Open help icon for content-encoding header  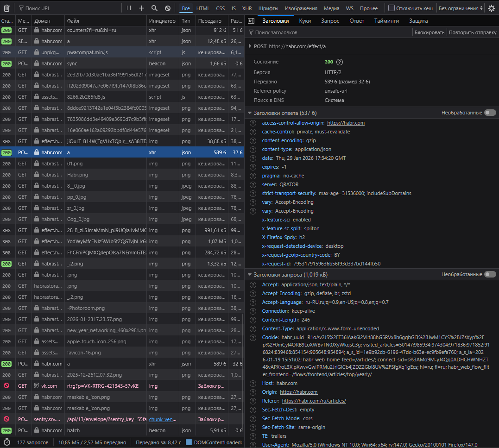[x=253, y=141]
